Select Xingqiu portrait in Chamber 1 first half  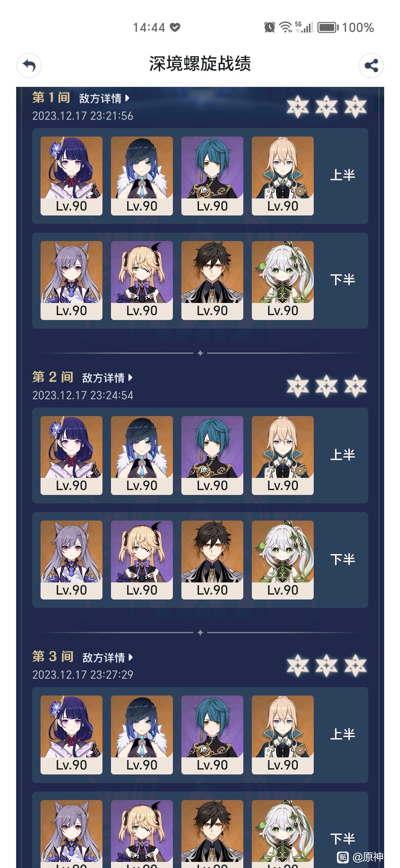[212, 176]
